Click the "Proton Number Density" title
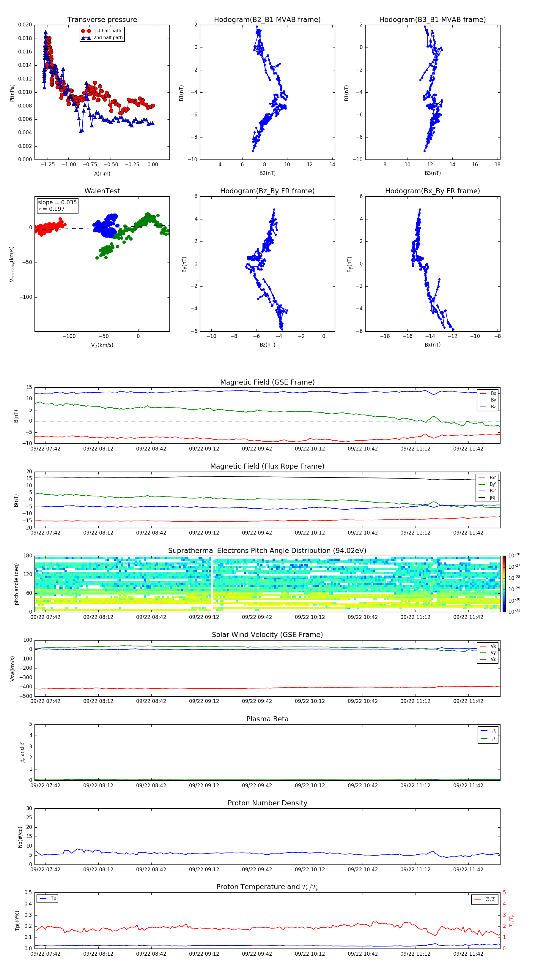535x980 pixels. [x=267, y=803]
